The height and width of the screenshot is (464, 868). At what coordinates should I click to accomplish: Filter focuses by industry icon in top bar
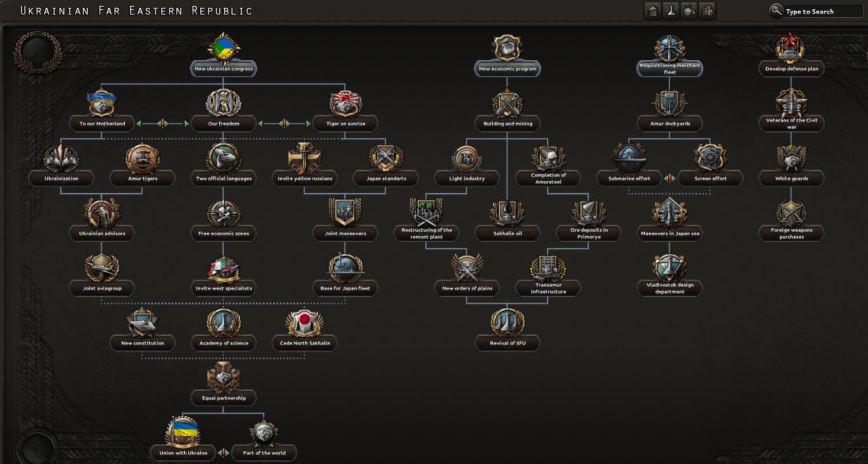689,11
